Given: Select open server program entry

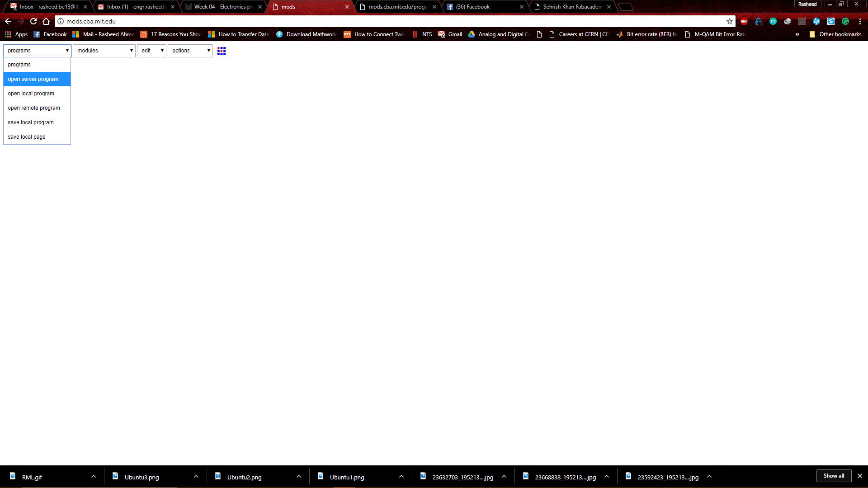Looking at the screenshot, I should 33,79.
